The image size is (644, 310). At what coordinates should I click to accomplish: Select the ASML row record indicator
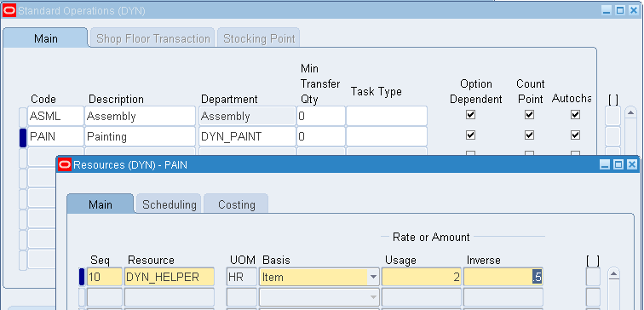(x=23, y=117)
